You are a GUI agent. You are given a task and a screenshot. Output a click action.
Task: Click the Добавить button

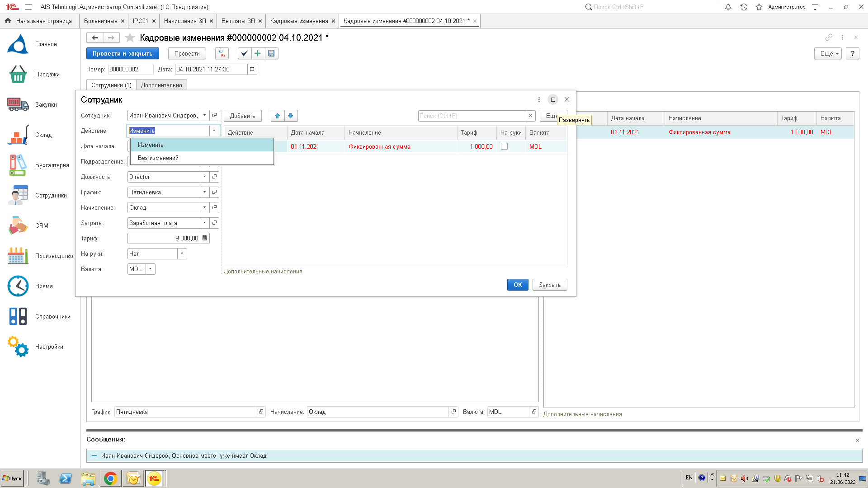pos(242,116)
